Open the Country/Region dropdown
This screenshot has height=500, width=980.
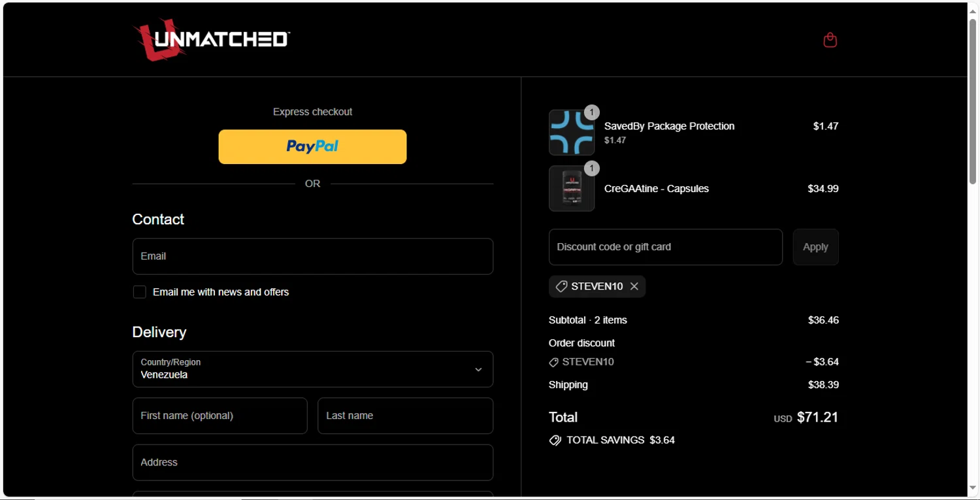(x=312, y=369)
